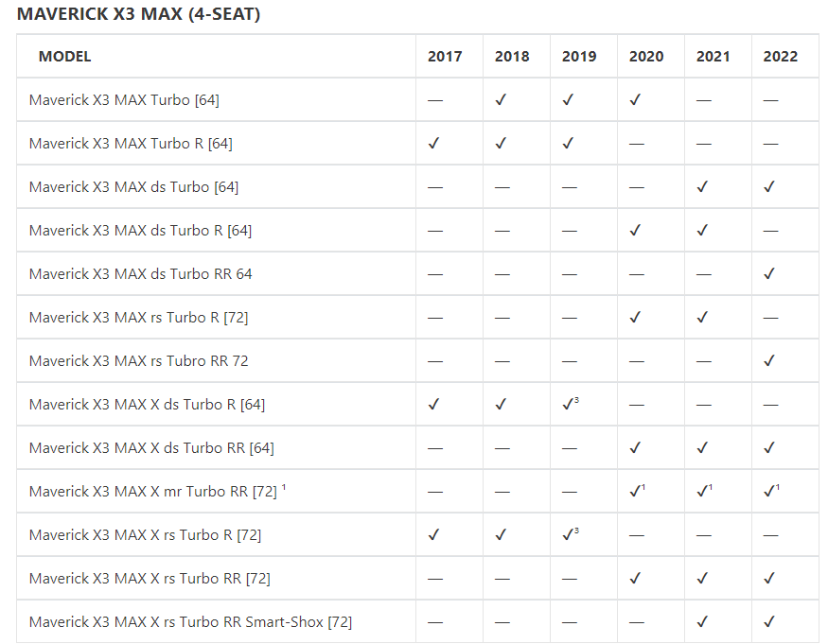
Task: Click the 2017 dash for MAX Turbo [64]
Action: [434, 100]
